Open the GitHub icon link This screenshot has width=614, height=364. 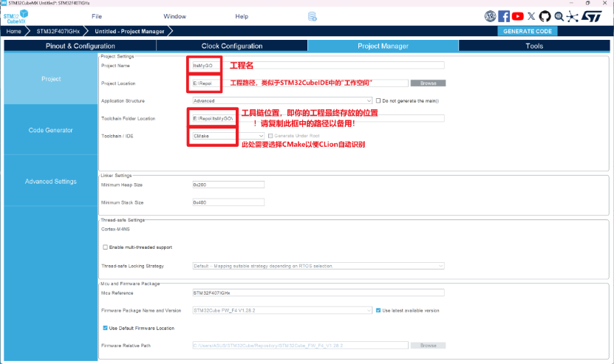[545, 16]
